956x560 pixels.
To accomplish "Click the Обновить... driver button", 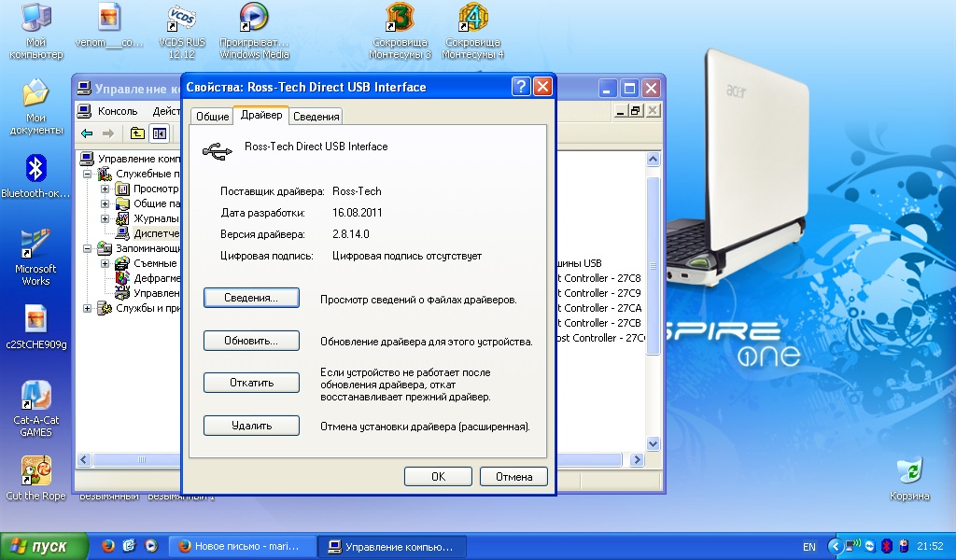I will click(251, 341).
